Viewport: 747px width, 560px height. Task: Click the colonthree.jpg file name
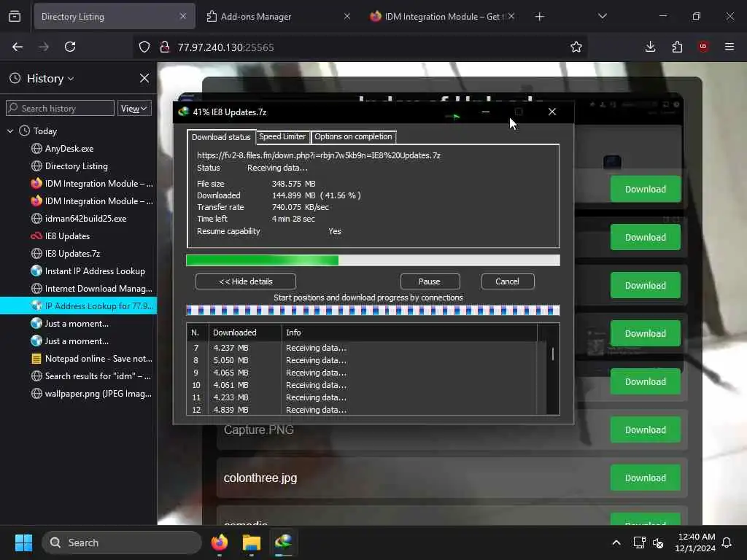(260, 478)
